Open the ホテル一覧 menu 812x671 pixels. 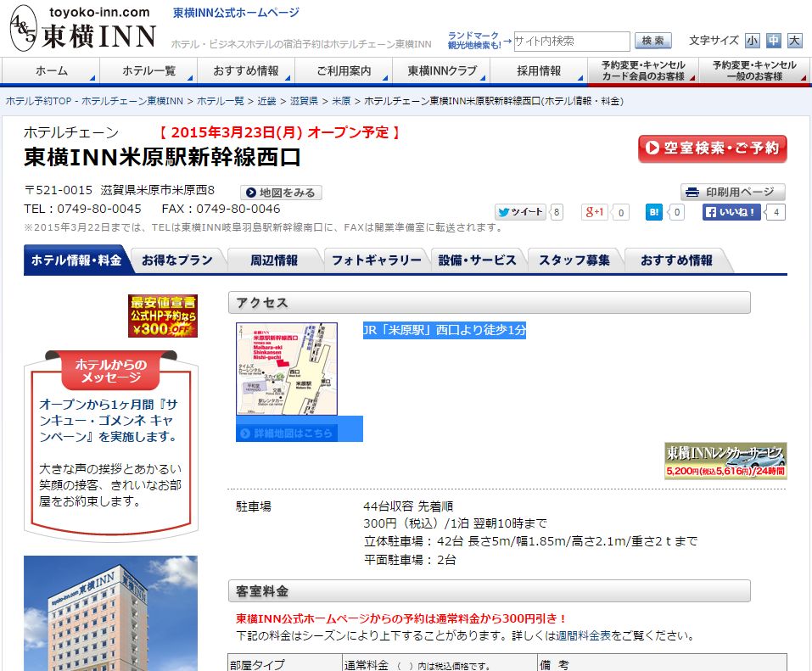[148, 71]
